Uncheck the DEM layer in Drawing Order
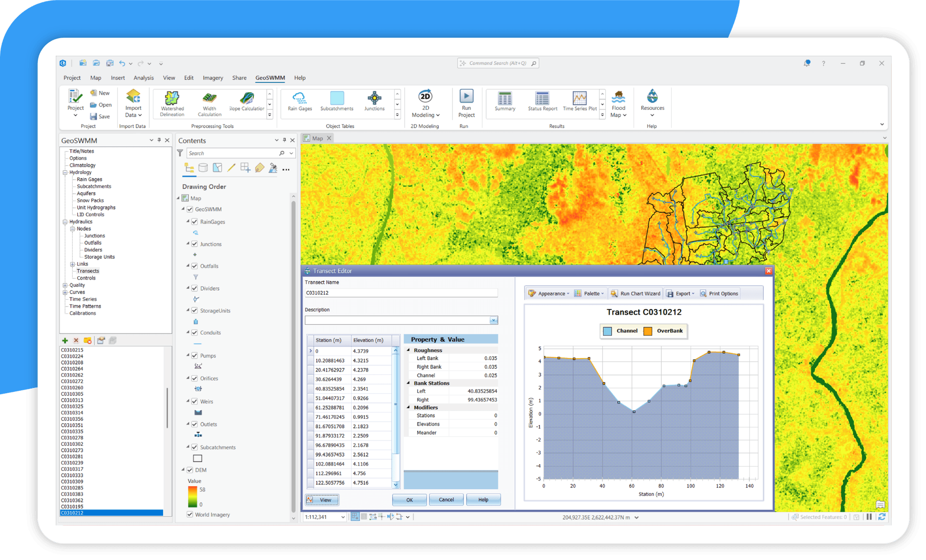The width and height of the screenshot is (926, 560). pyautogui.click(x=189, y=470)
